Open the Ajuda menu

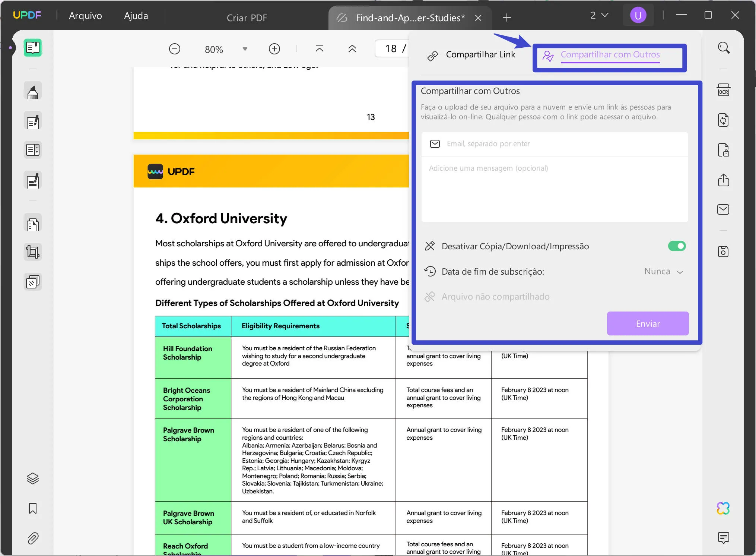[136, 16]
